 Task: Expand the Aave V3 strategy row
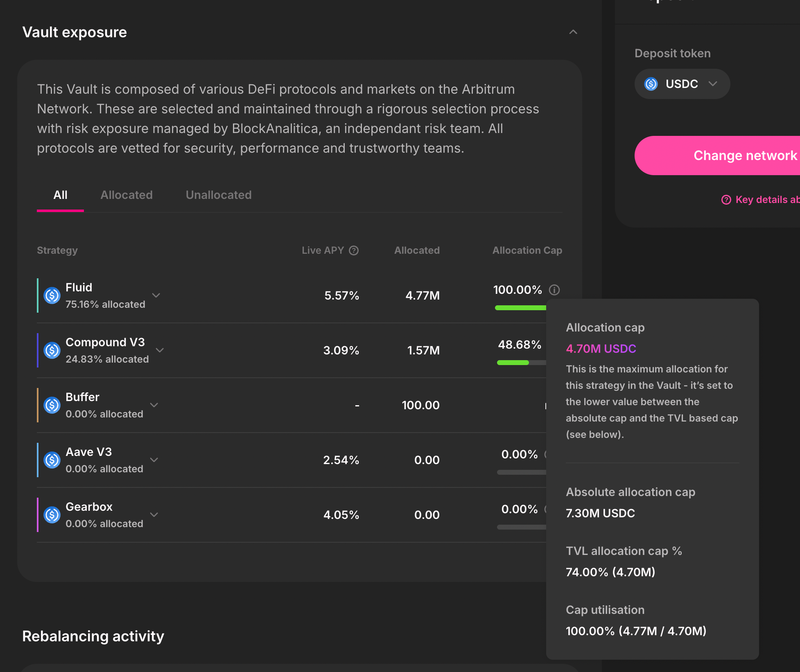pos(154,460)
